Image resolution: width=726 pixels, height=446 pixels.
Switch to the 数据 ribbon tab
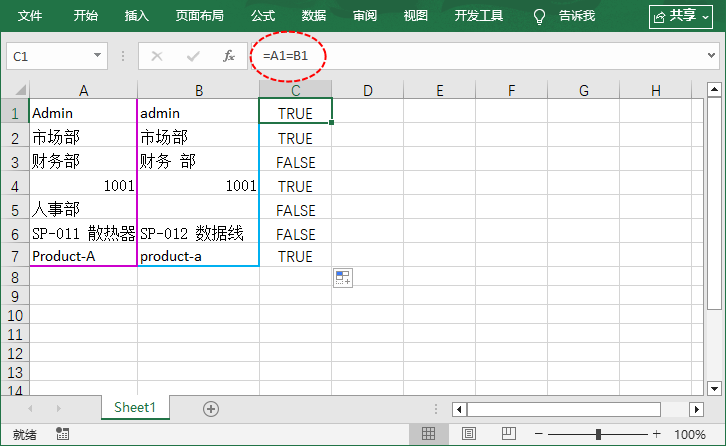click(314, 16)
